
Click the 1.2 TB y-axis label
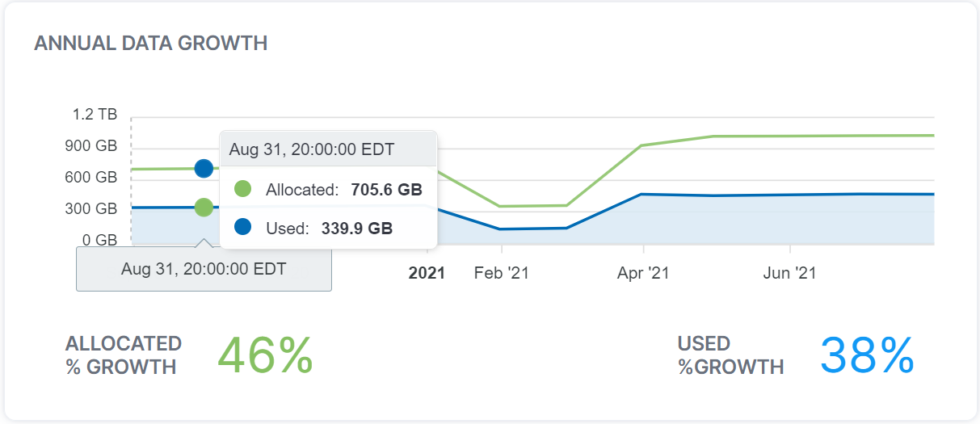95,115
